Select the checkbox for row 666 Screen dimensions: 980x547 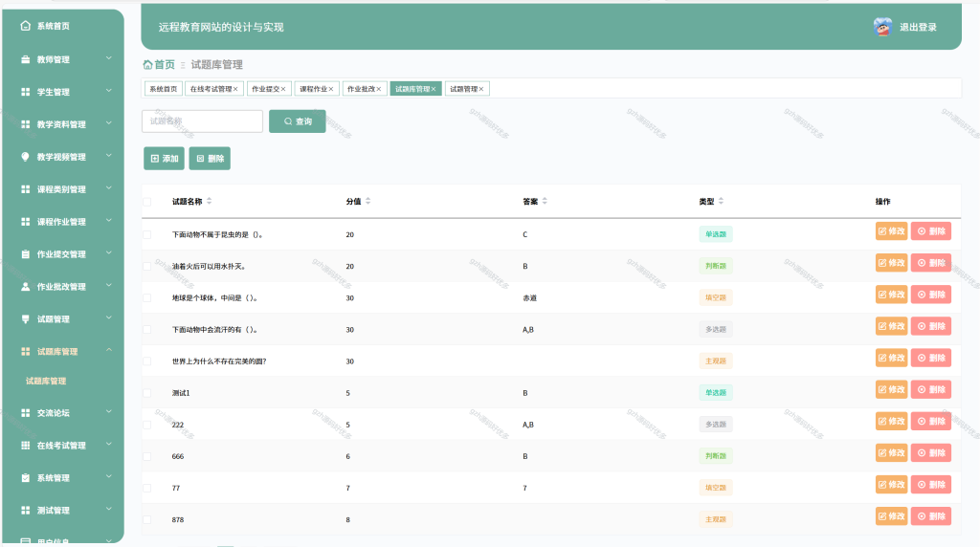146,456
